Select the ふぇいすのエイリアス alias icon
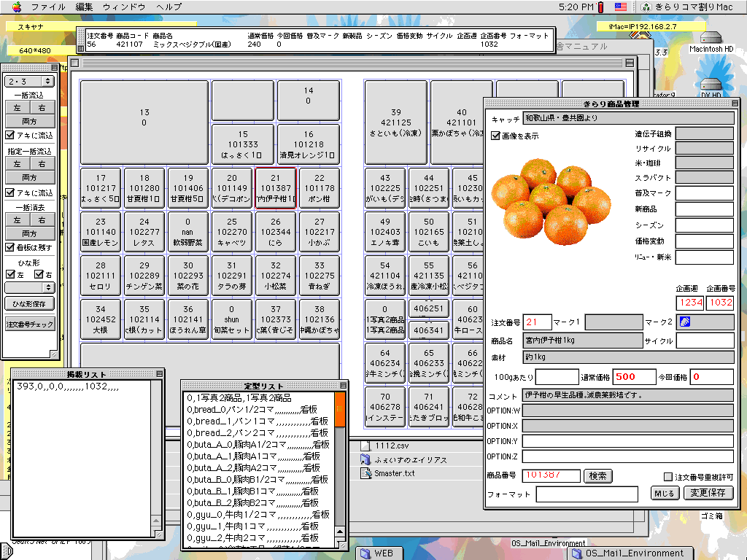The image size is (747, 560). (x=365, y=459)
